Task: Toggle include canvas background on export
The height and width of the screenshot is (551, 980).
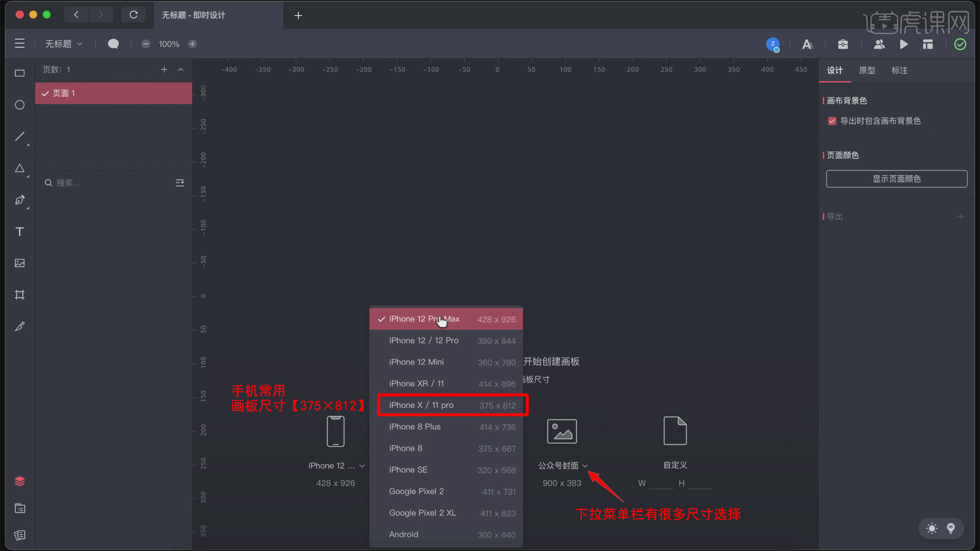Action: [x=832, y=121]
